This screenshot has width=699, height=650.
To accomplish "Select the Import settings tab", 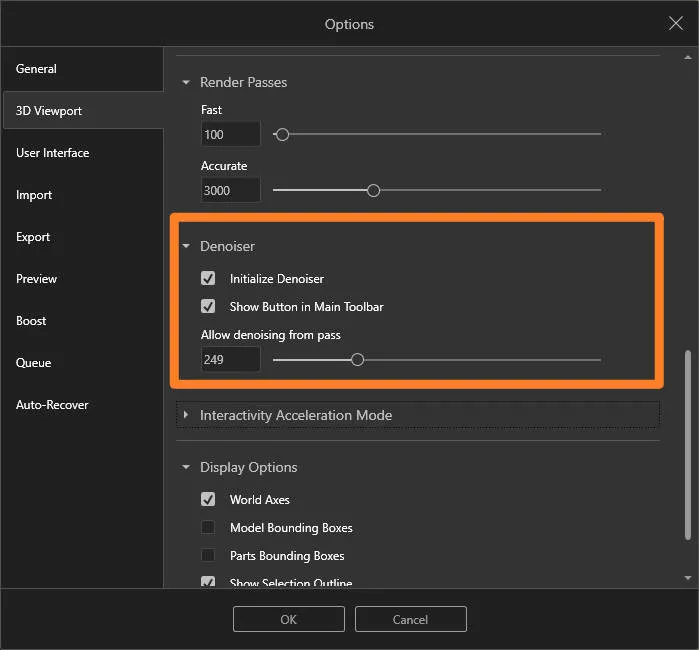I will tap(34, 195).
